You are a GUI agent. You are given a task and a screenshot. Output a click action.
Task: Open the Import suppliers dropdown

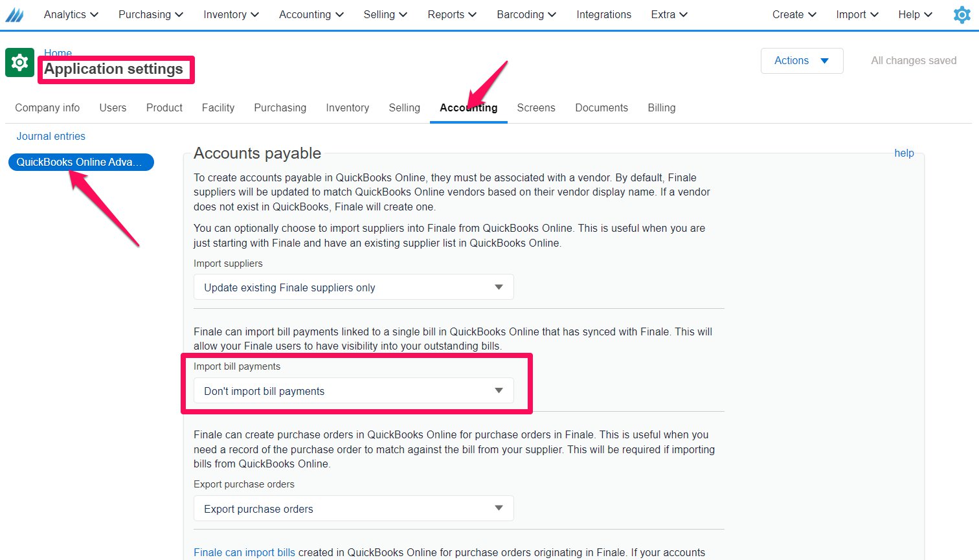[x=354, y=287]
